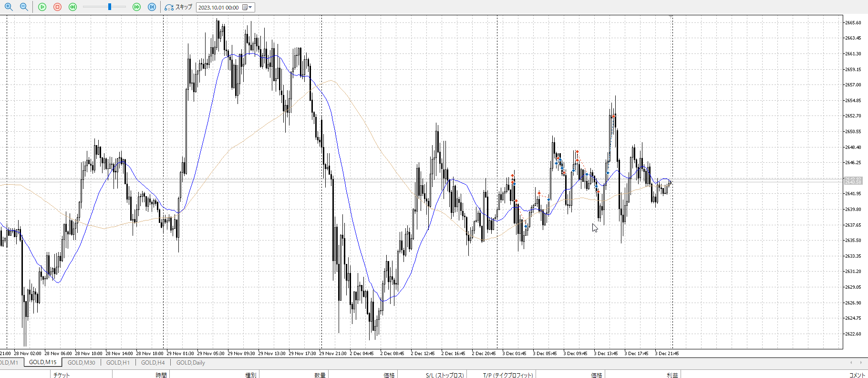Click the スキップ skip button
The height and width of the screenshot is (378, 868).
178,7
